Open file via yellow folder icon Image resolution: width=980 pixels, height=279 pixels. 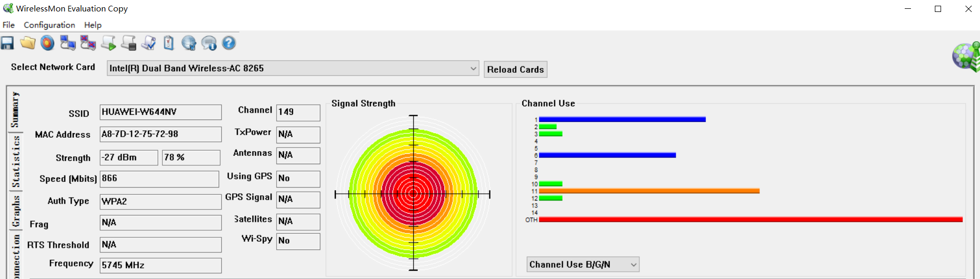(x=28, y=43)
